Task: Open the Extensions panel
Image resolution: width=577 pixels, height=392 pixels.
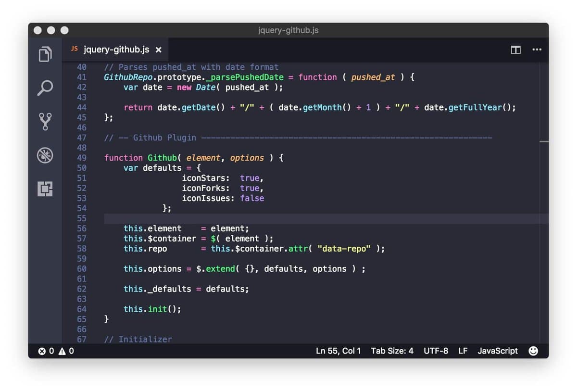Action: (x=45, y=190)
